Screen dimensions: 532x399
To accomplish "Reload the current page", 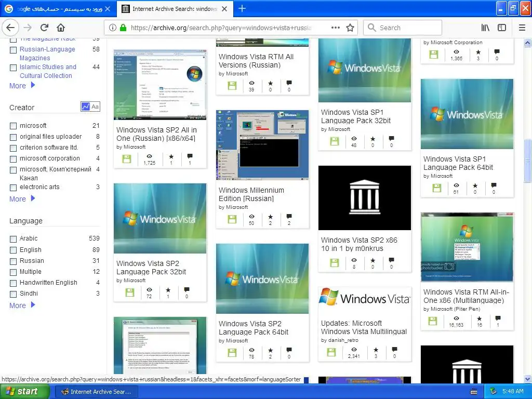I will pos(45,28).
